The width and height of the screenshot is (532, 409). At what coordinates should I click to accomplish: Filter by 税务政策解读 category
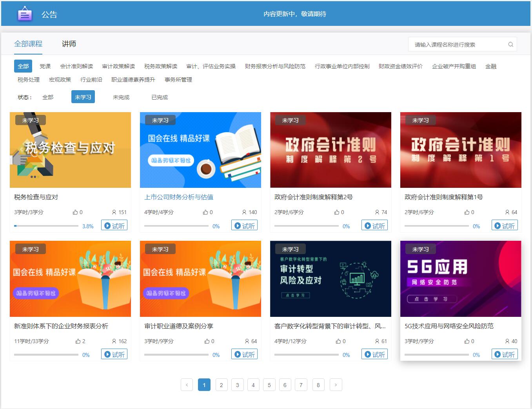pos(161,66)
